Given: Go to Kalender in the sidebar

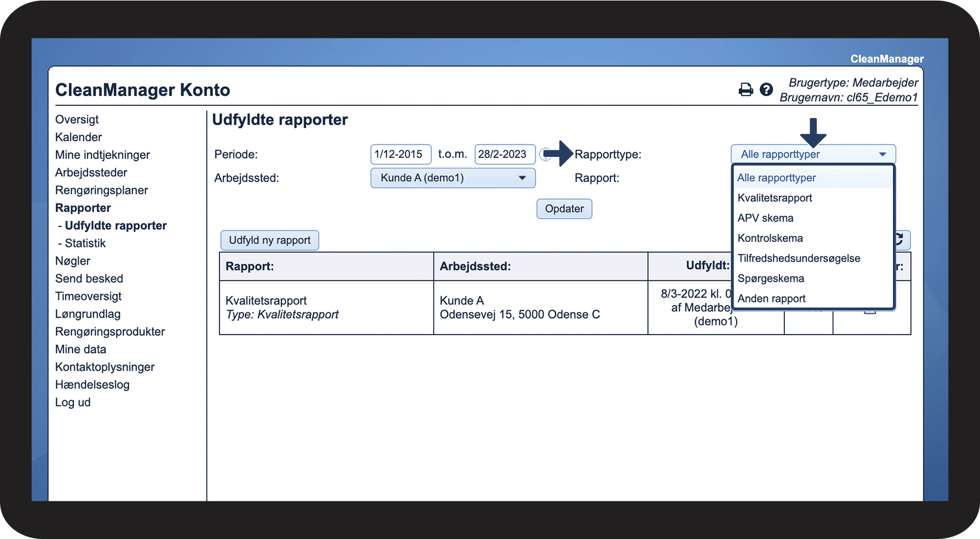Looking at the screenshot, I should [78, 137].
